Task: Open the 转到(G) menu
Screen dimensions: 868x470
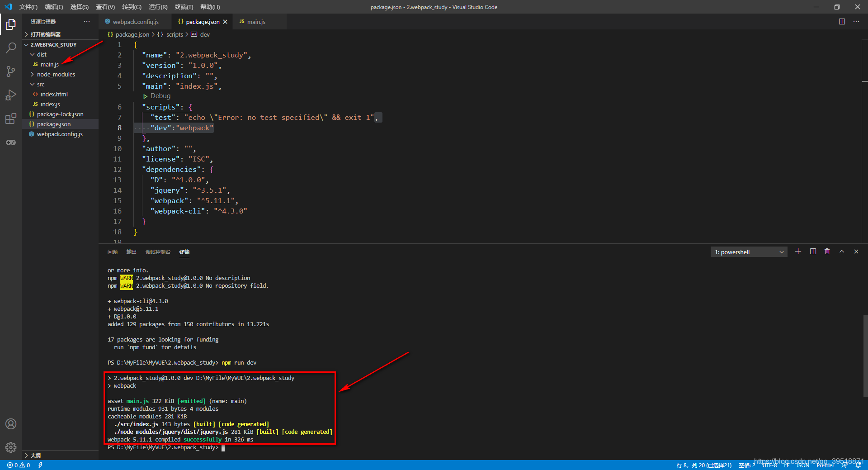Action: tap(132, 7)
